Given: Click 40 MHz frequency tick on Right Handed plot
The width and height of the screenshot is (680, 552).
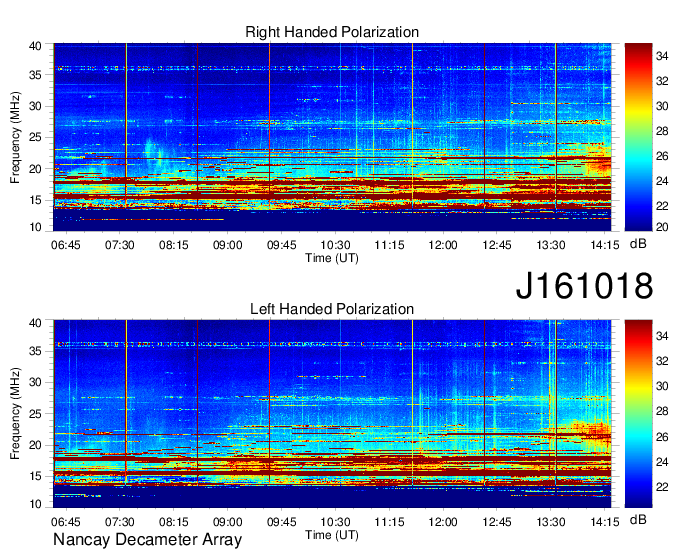Looking at the screenshot, I should pyautogui.click(x=35, y=46).
